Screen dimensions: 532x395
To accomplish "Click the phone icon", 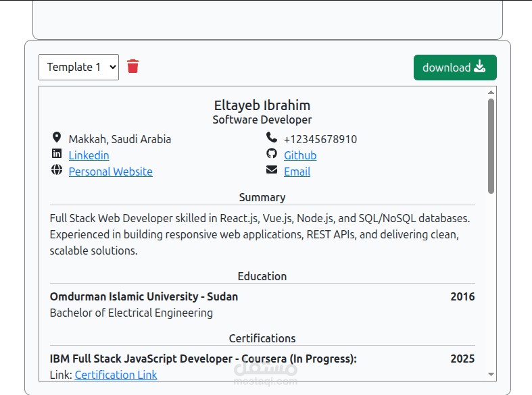I will tap(271, 138).
